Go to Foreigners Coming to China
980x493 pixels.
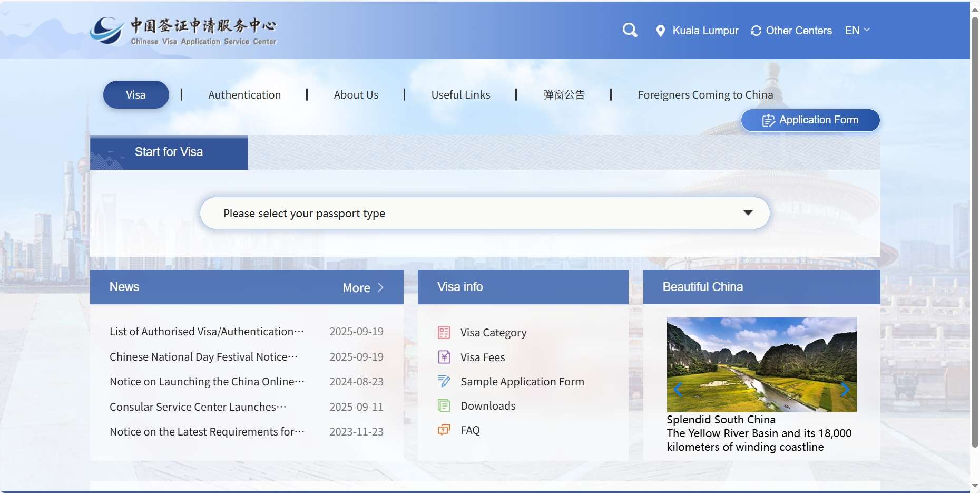click(705, 95)
